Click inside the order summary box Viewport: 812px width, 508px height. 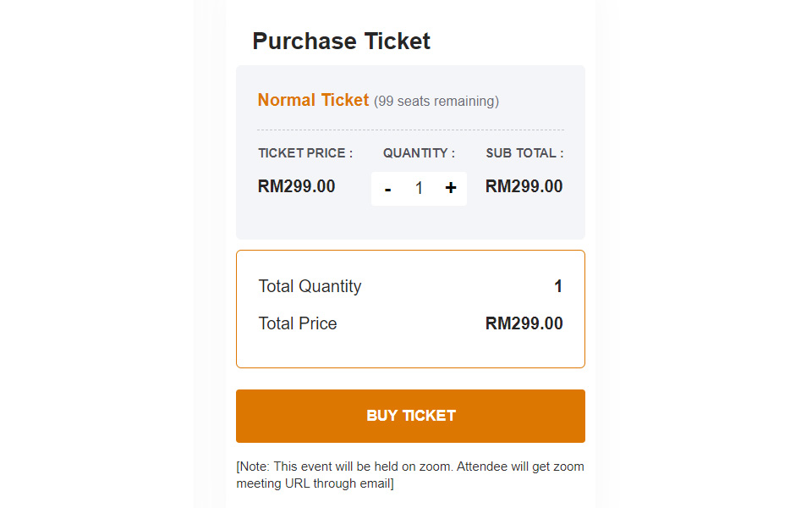coord(410,308)
